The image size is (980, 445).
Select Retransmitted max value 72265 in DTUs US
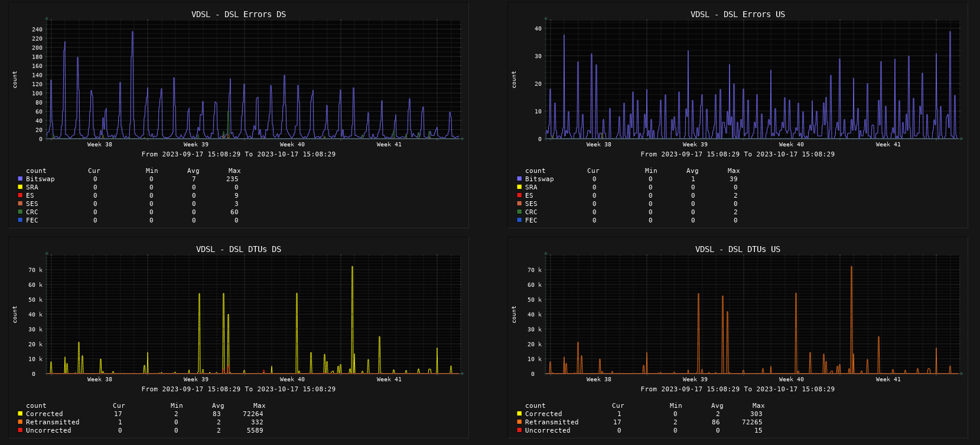tap(752, 422)
